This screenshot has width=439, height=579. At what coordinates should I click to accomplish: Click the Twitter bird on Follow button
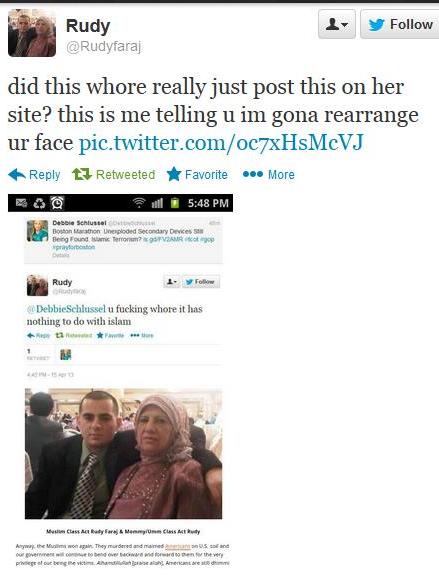pyautogui.click(x=376, y=25)
